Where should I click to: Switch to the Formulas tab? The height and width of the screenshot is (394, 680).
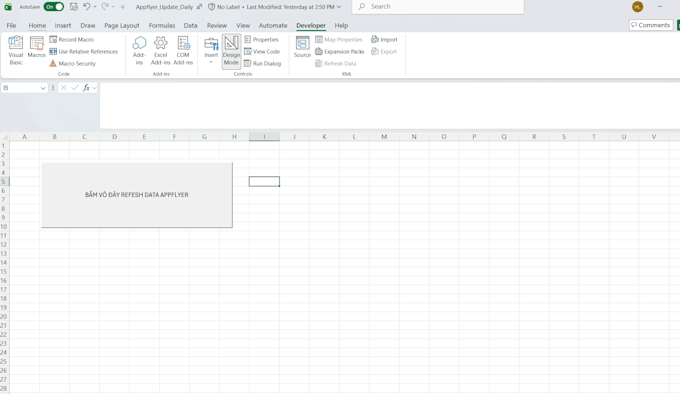(162, 26)
